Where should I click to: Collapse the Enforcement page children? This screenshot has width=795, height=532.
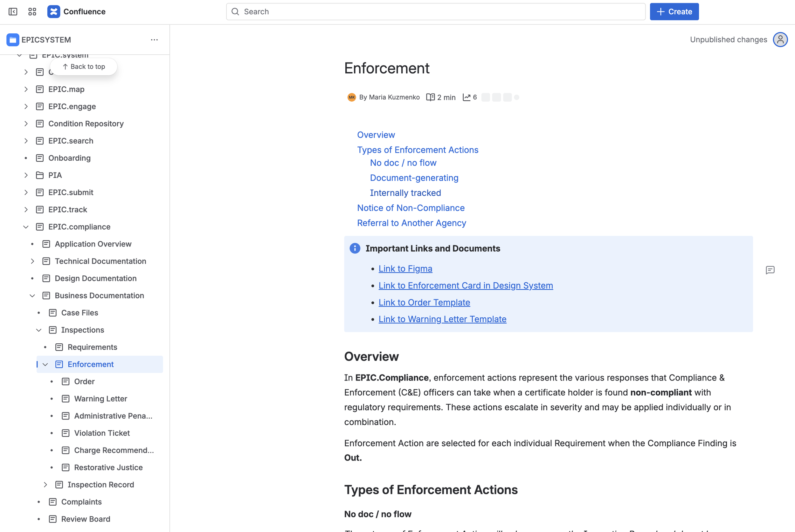(45, 364)
